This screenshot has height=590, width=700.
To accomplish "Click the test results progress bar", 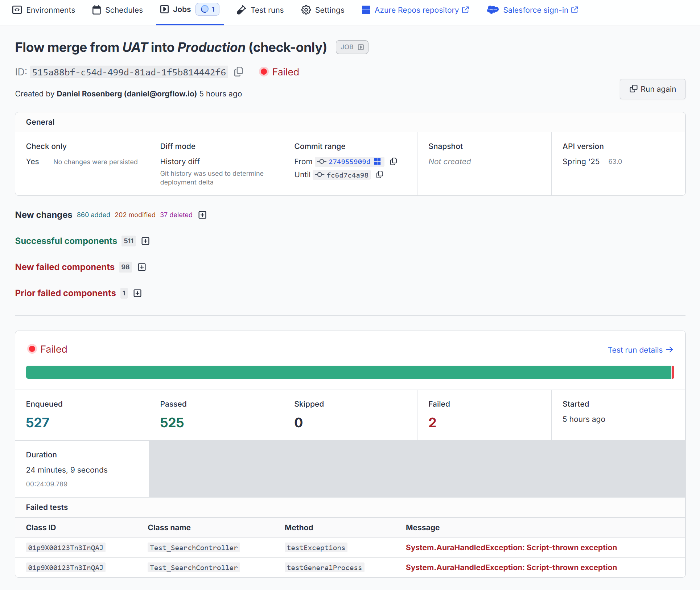I will [x=350, y=372].
